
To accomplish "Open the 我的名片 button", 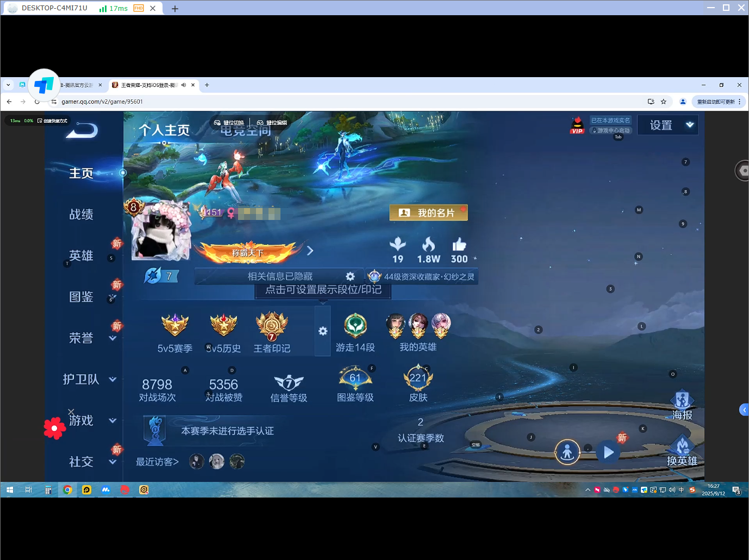I will pyautogui.click(x=428, y=213).
